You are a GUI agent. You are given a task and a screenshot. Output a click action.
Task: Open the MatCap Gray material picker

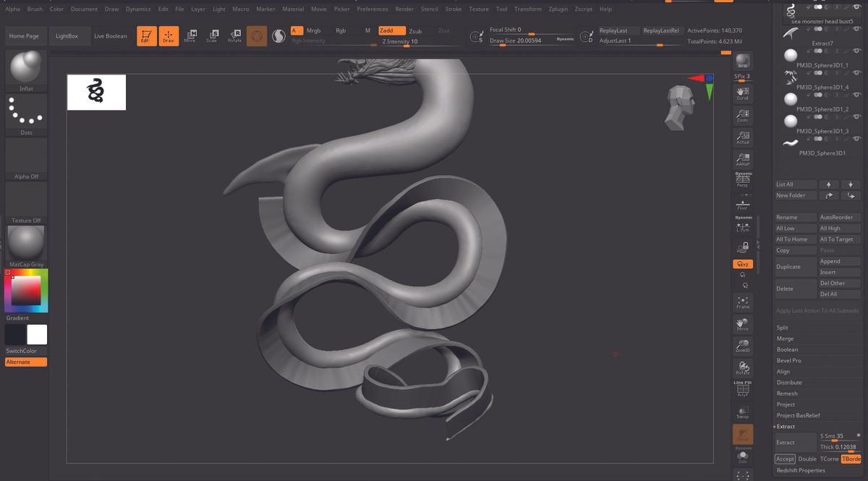[x=25, y=242]
